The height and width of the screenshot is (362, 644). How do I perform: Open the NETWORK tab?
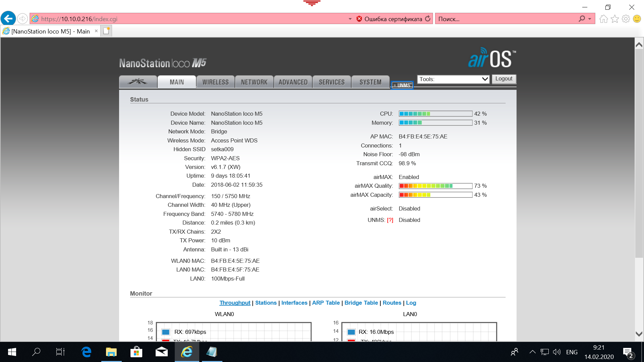254,82
